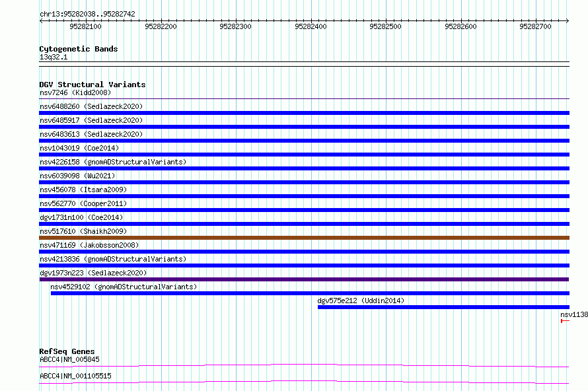Viewport: 588px width, 391px height.
Task: Select the nsv6488260 (Sedlazeck2020) blue bar
Action: 304,113
